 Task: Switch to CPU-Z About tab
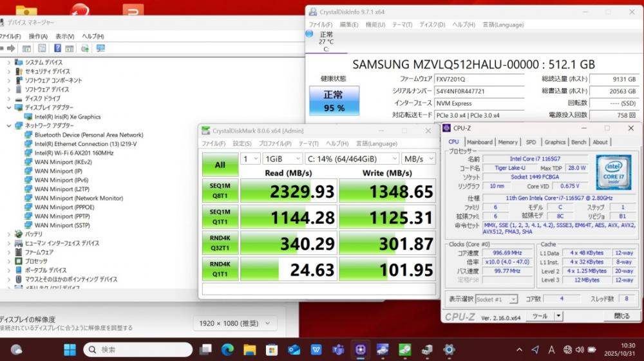600,142
